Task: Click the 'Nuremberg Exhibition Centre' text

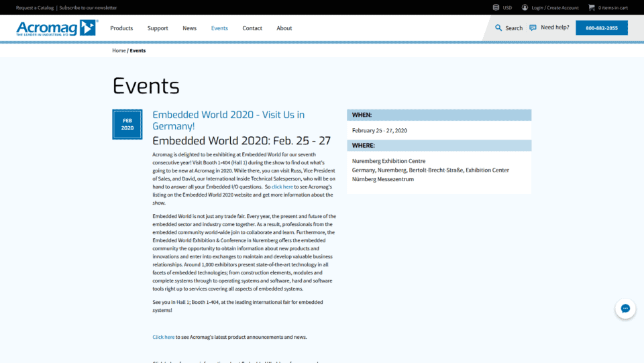Action: (x=388, y=161)
